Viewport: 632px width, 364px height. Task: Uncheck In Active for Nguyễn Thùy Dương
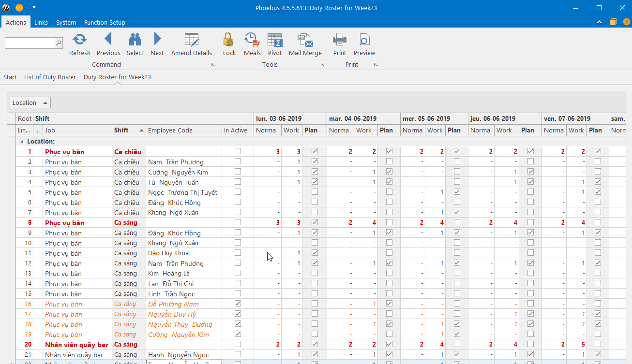(x=238, y=324)
